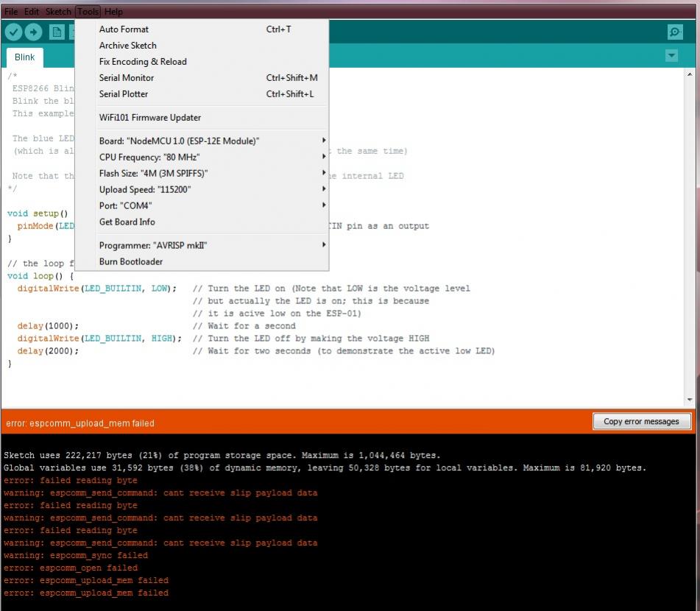Select Auto Format from Tools menu
The height and width of the screenshot is (611, 700).
[x=124, y=29]
